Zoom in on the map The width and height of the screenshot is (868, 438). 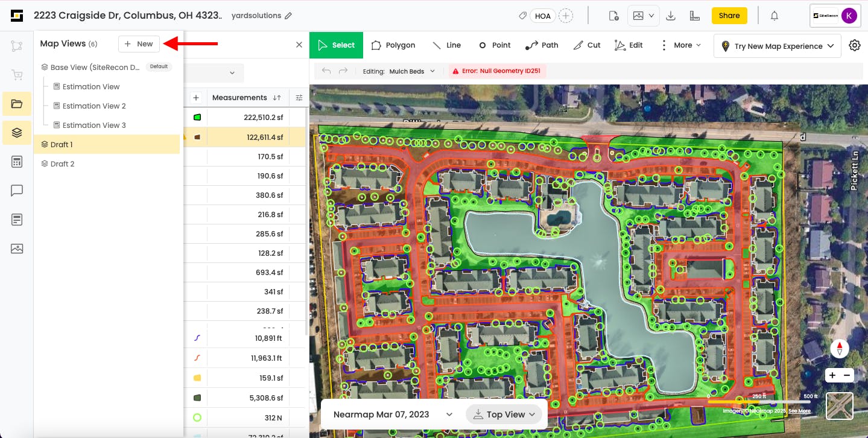coord(832,375)
